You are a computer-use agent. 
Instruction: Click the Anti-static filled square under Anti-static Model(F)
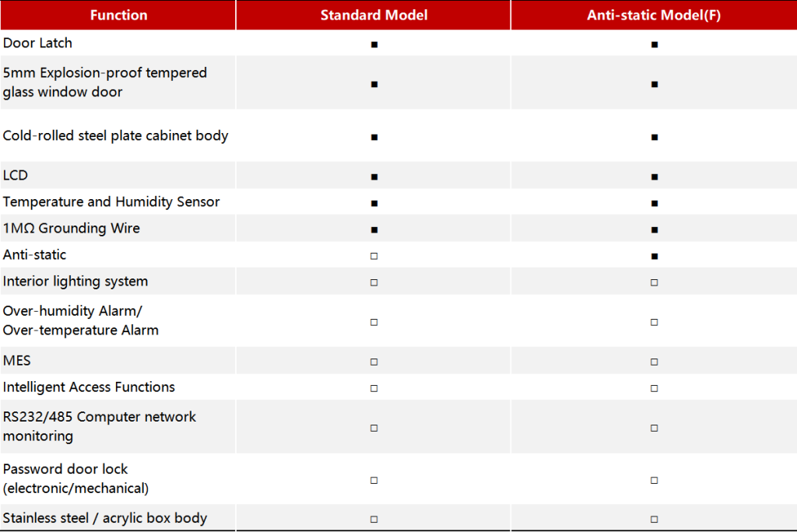point(654,256)
